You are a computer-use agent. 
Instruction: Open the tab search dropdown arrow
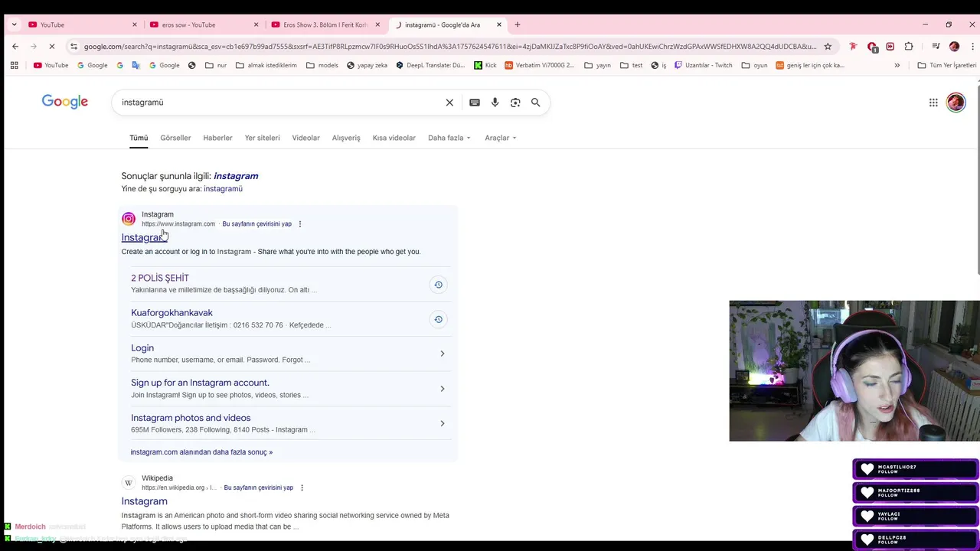click(x=14, y=24)
